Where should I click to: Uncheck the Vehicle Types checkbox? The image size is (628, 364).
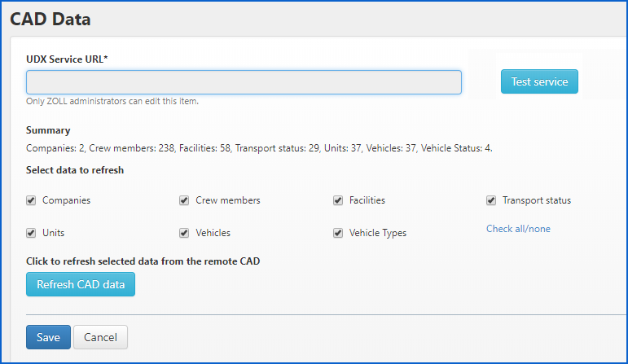(x=338, y=233)
